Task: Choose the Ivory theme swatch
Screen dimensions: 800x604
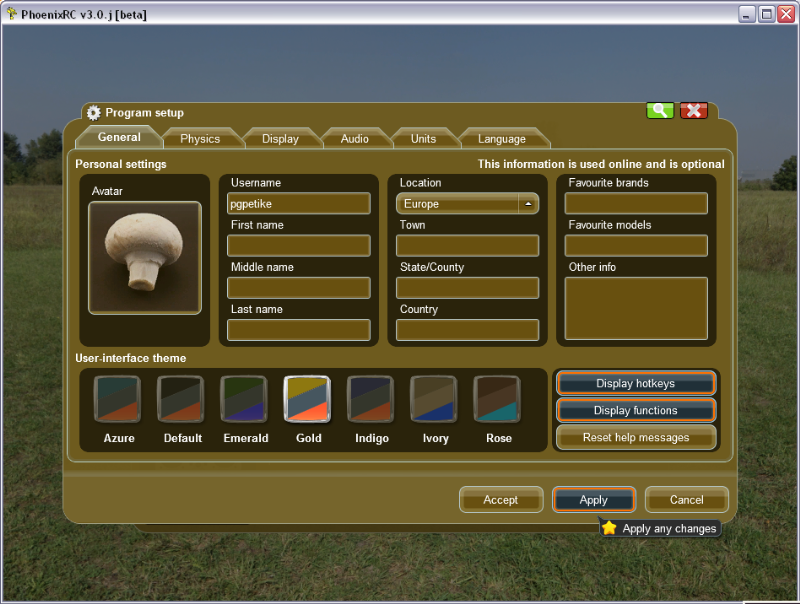Action: coord(434,400)
